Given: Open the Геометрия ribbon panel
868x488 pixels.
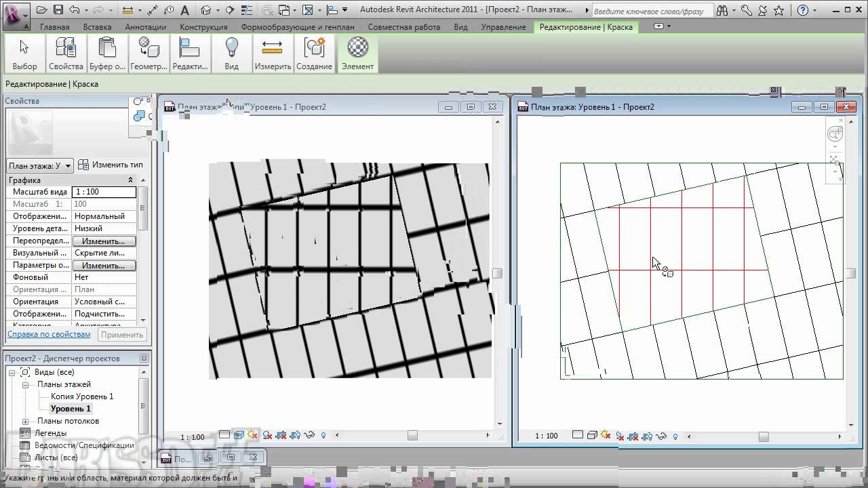Looking at the screenshot, I should pyautogui.click(x=149, y=54).
